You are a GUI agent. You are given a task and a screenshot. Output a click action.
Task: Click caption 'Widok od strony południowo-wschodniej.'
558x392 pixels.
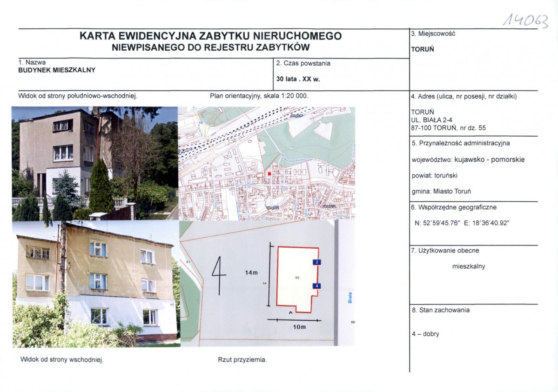(x=78, y=96)
